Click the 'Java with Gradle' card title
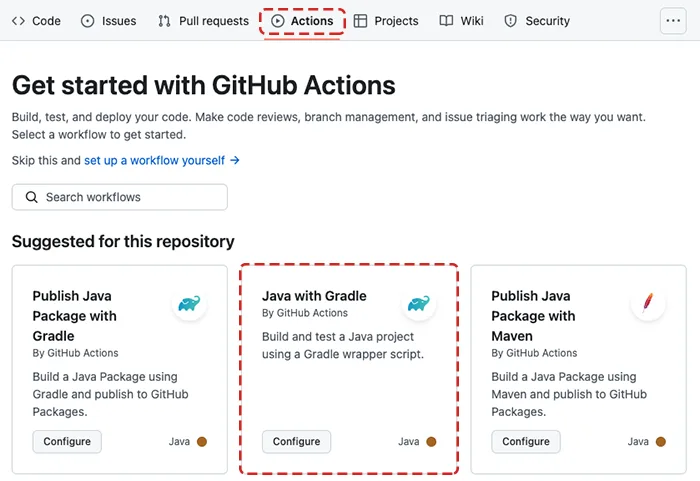This screenshot has width=700, height=481. pyautogui.click(x=314, y=296)
